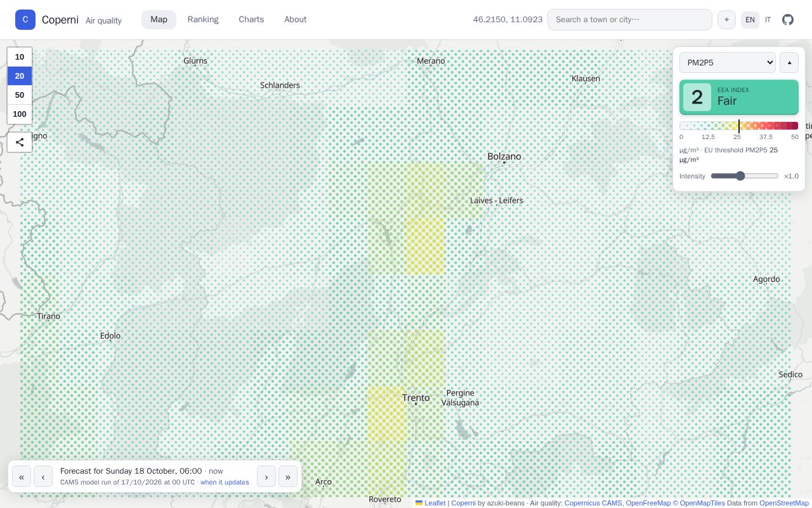The image size is (812, 508).
Task: Click the Bolzano city label on the map
Action: point(504,156)
